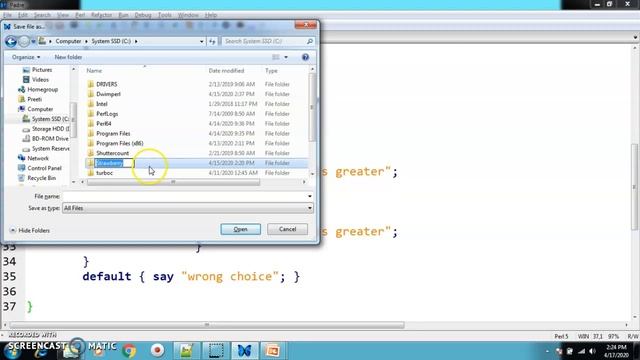Select the Shuttercount folder row

(x=197, y=153)
